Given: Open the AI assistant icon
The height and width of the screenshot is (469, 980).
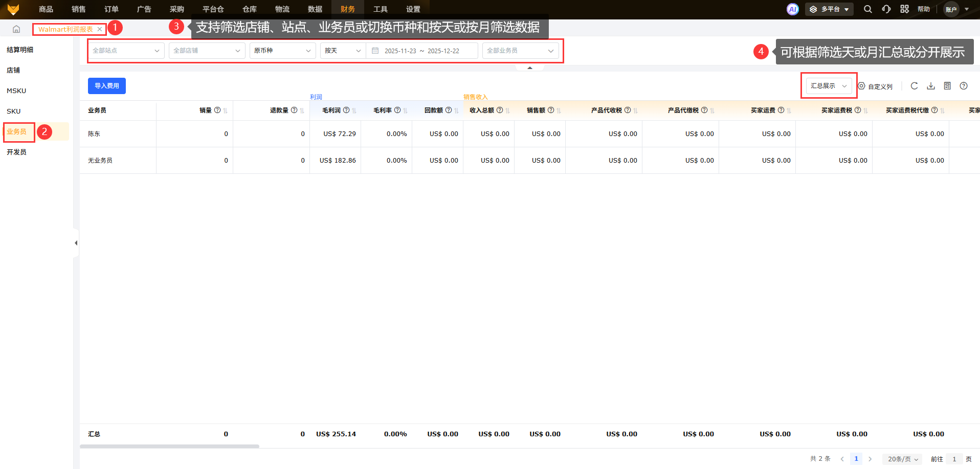Looking at the screenshot, I should (792, 9).
